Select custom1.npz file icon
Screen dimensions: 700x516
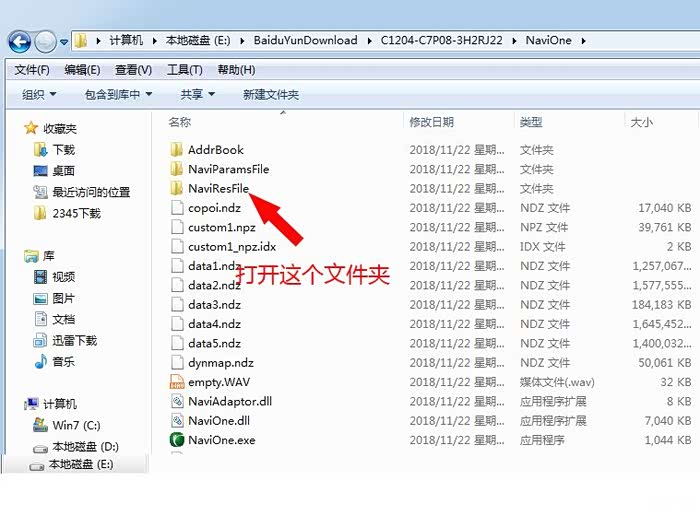coord(177,227)
